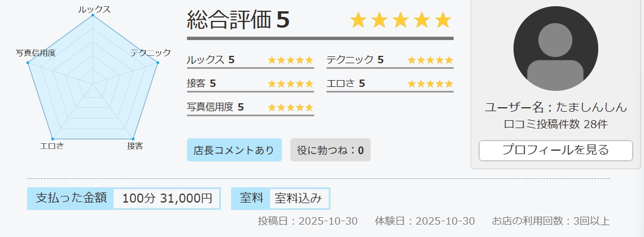This screenshot has width=644, height=237.
Task: Click the 室料込み value
Action: tap(298, 199)
